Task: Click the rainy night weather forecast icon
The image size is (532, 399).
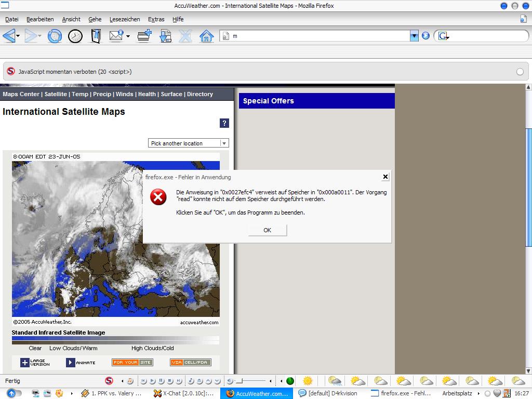Action: [x=335, y=381]
